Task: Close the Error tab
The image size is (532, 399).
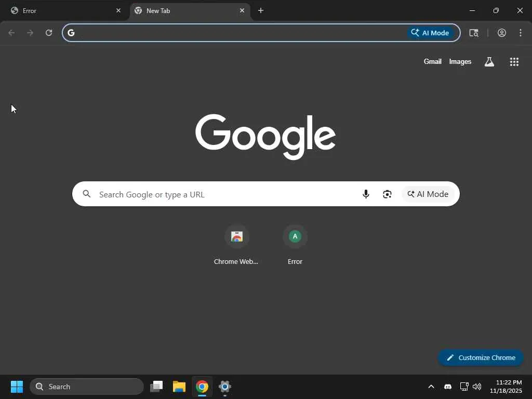Action: coord(118,10)
